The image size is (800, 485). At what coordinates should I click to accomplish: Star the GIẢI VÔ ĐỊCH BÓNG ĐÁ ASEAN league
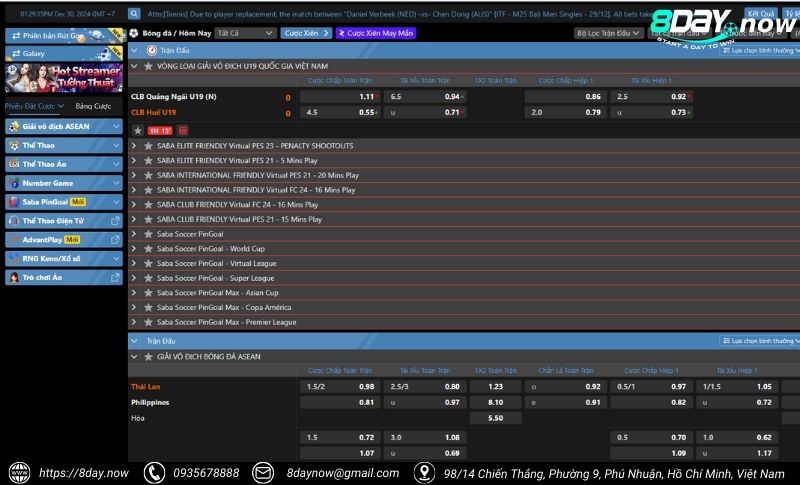[x=149, y=356]
